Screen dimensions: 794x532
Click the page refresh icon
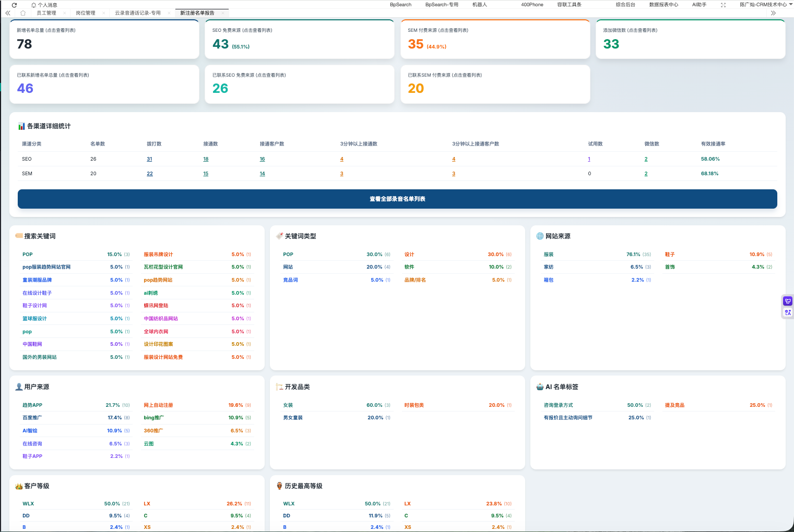(14, 5)
